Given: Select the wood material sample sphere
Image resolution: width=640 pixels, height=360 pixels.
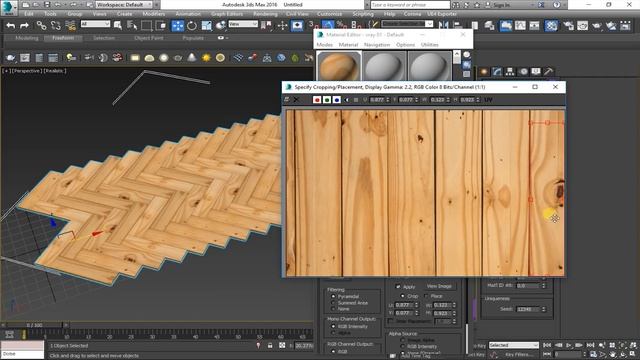Looking at the screenshot, I should (x=339, y=66).
